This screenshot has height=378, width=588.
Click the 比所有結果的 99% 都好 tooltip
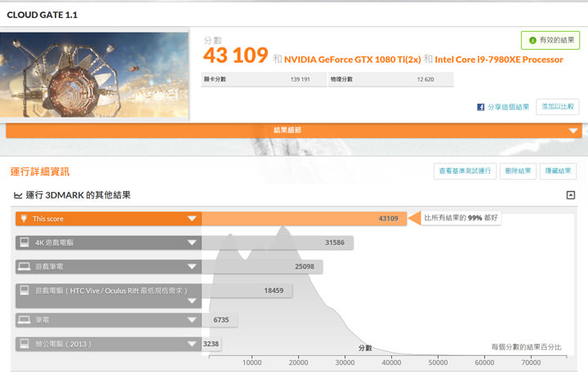[461, 218]
